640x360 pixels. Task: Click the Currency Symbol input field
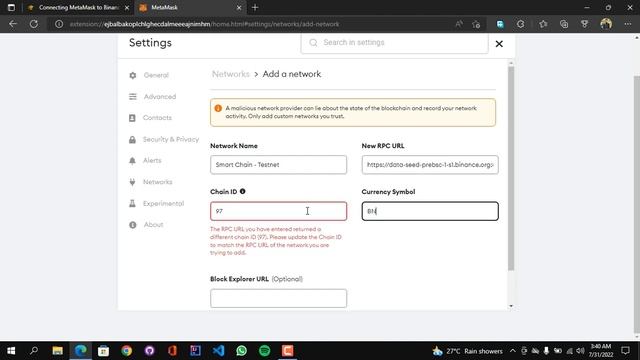tap(430, 211)
